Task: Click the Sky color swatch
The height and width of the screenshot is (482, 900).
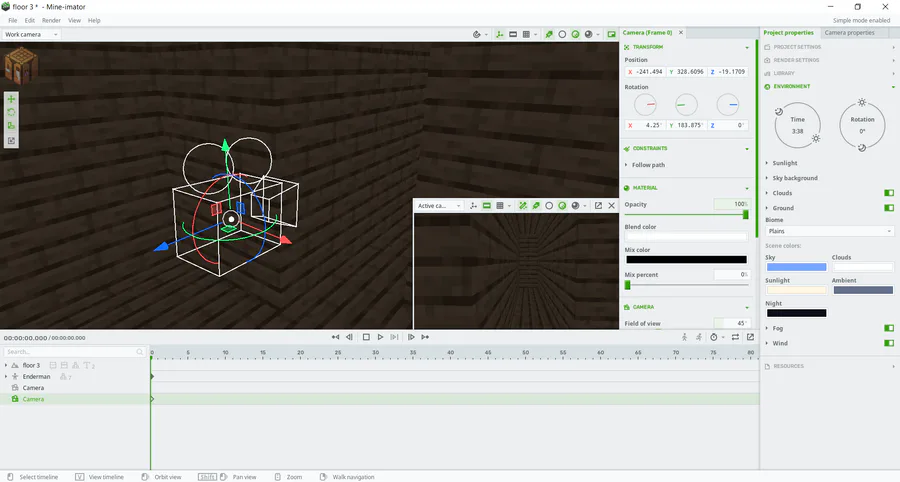Action: [x=797, y=267]
